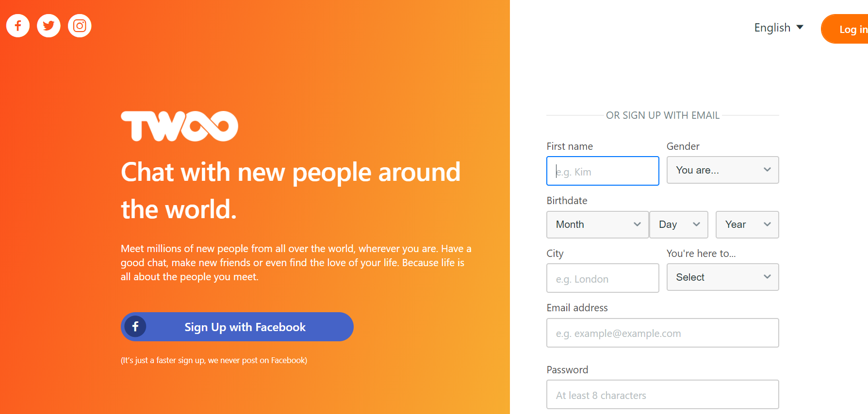
Task: Open the Month birthdate dropdown
Action: click(598, 224)
